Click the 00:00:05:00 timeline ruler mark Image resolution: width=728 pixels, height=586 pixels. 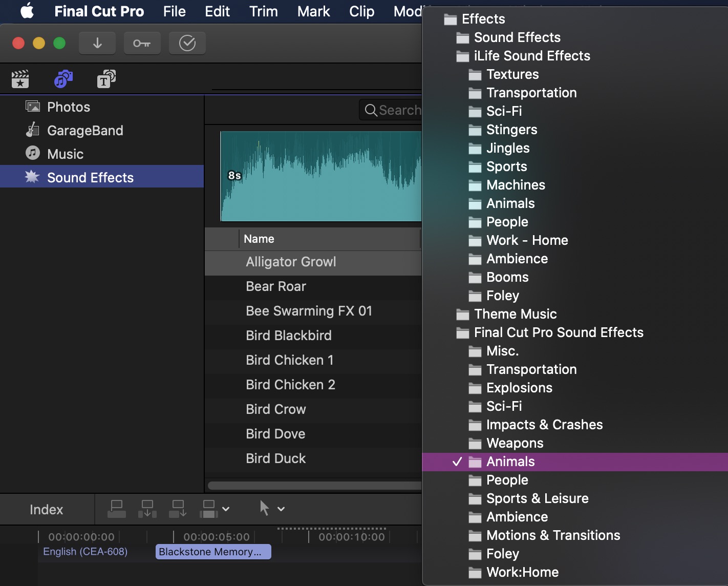click(x=217, y=537)
